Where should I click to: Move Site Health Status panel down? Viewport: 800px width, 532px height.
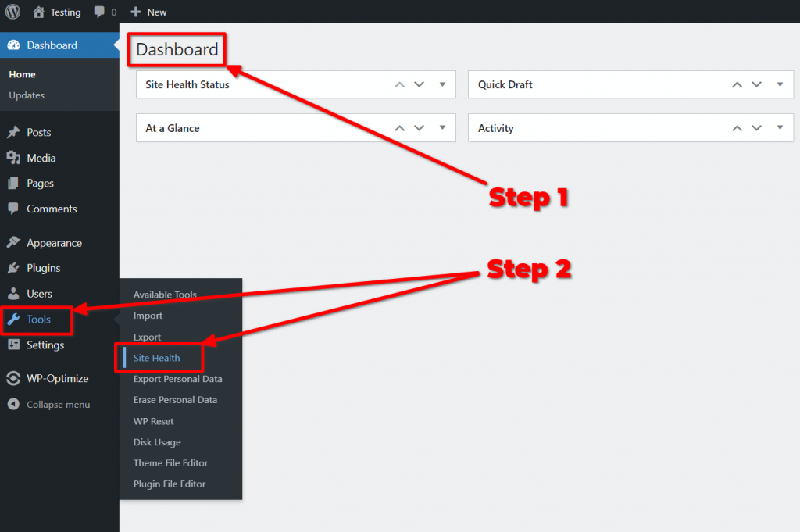coord(419,84)
